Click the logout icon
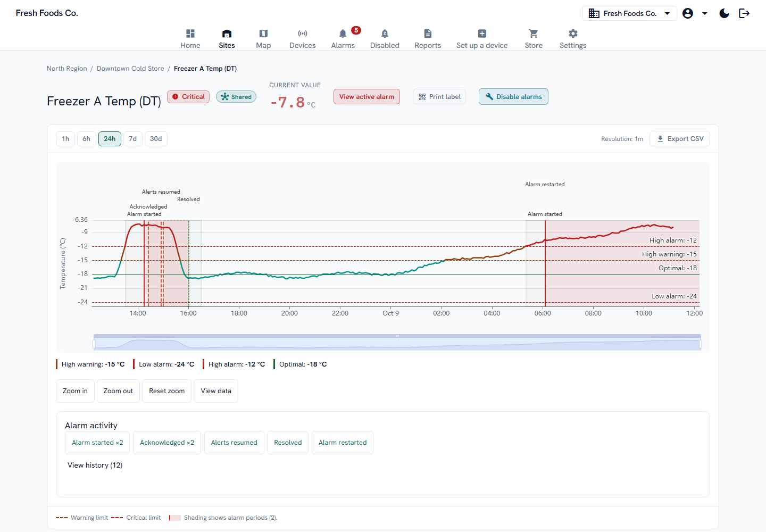The width and height of the screenshot is (766, 532). pos(744,13)
